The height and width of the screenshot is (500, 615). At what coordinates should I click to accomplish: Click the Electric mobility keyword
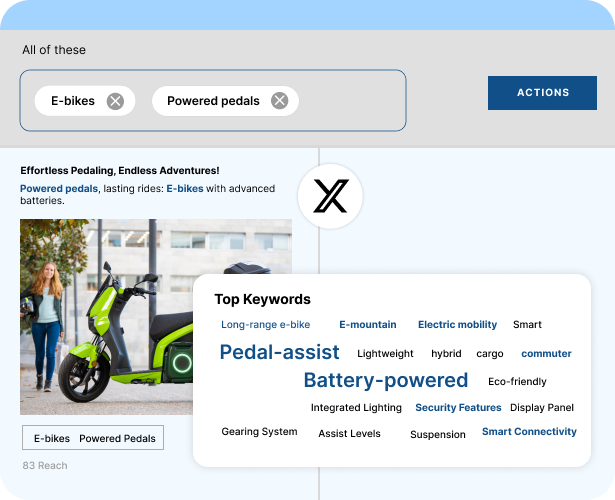pos(457,325)
